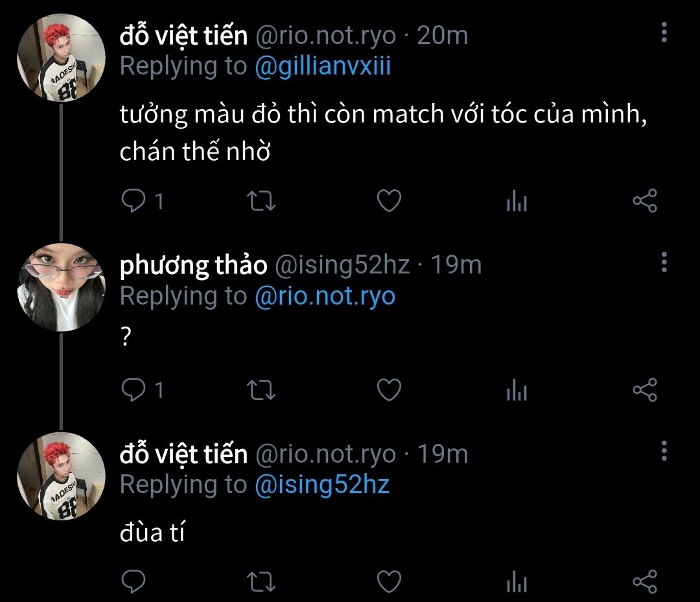Share phương thảo's tweet
The width and height of the screenshot is (700, 602).
(x=644, y=389)
